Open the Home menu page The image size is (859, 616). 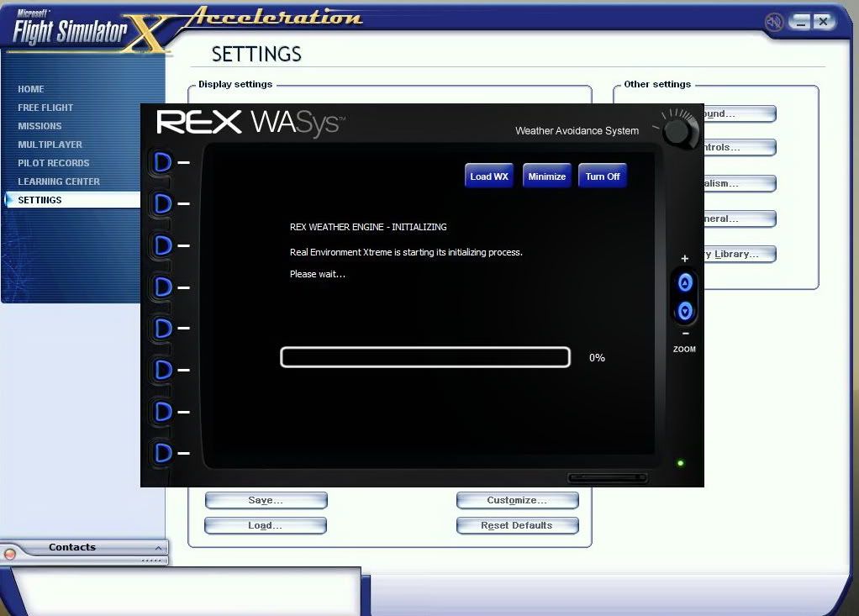tap(31, 89)
